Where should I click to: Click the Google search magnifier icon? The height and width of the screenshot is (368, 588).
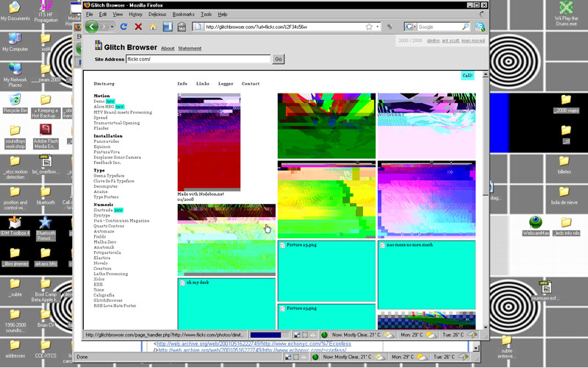[465, 26]
